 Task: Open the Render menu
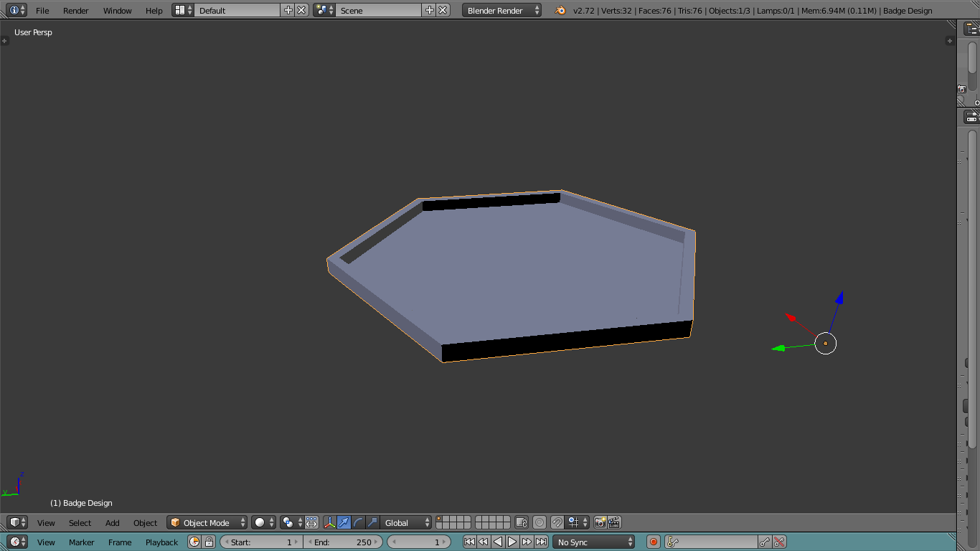(x=76, y=11)
